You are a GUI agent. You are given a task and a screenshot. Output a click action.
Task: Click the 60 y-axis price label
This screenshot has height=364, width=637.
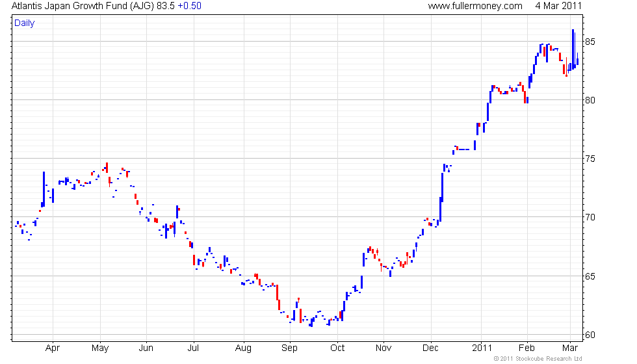point(590,335)
